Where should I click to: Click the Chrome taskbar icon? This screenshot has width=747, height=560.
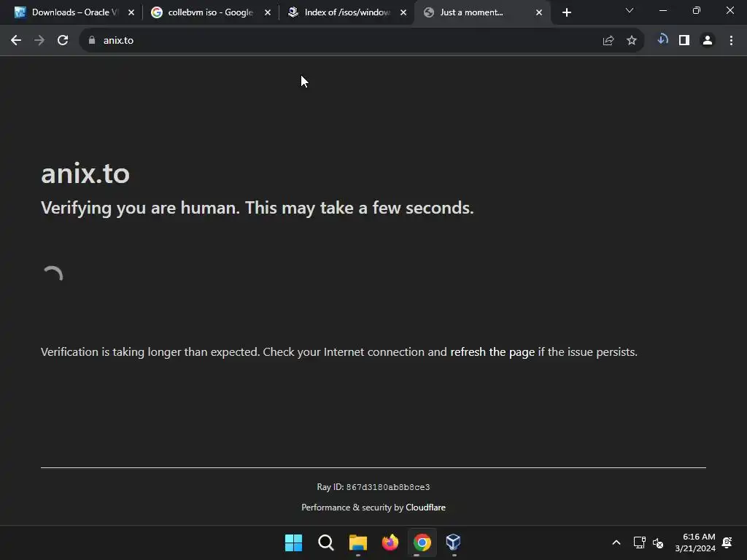tap(422, 542)
